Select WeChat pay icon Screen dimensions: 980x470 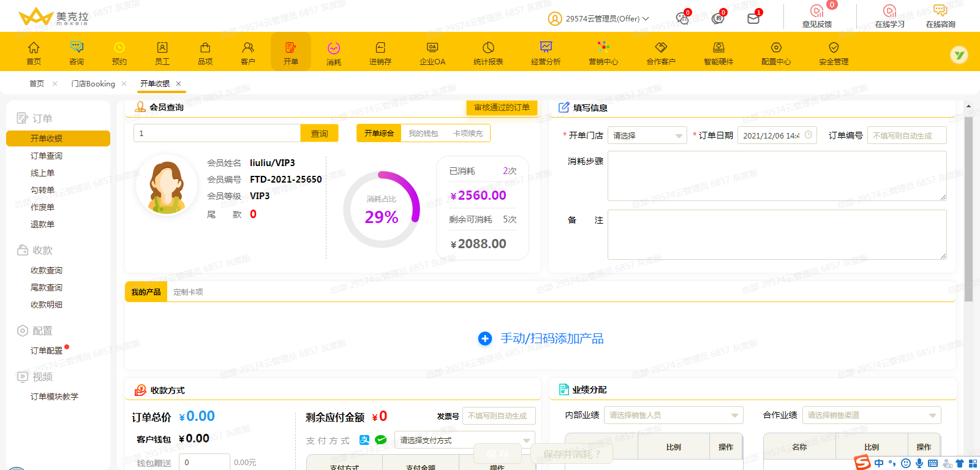click(x=380, y=439)
